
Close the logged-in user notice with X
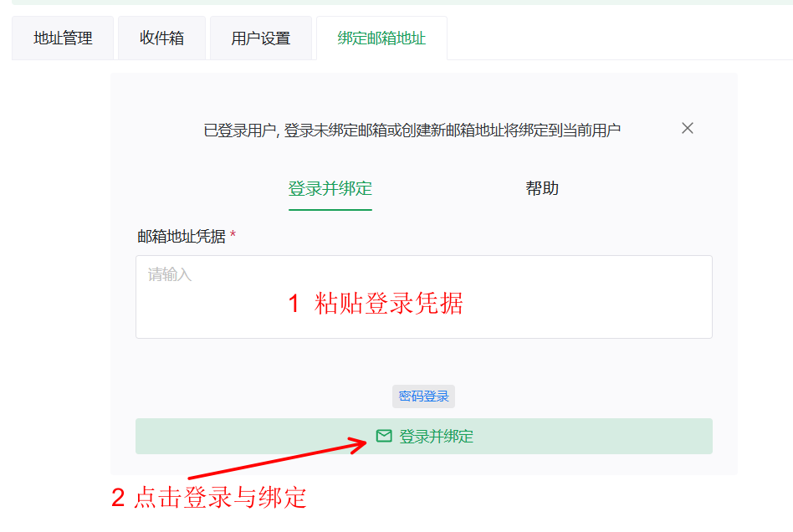(x=688, y=128)
